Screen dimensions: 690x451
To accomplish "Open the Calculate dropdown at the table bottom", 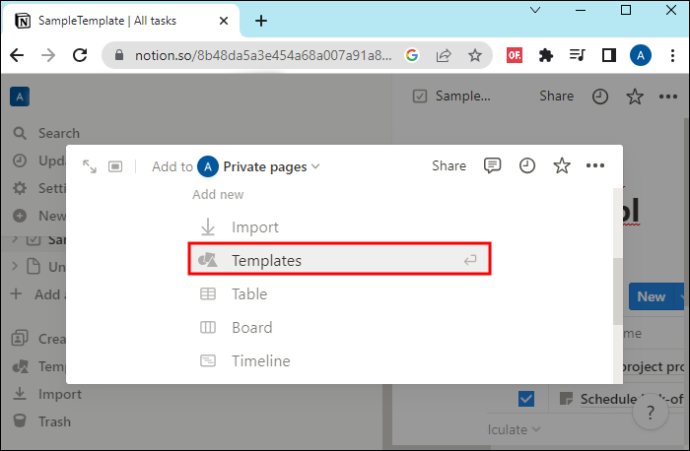I will (x=514, y=429).
